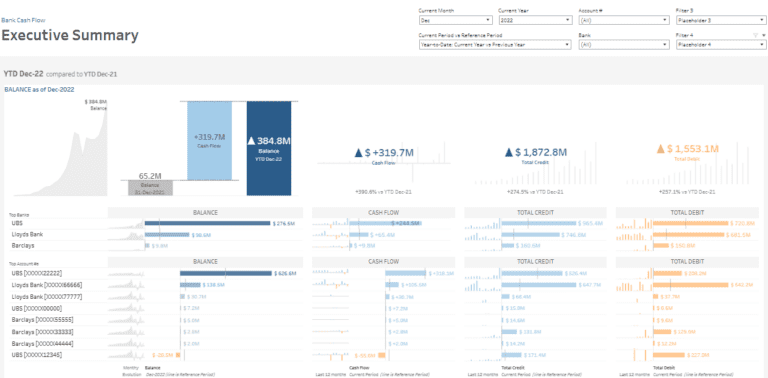Click account total credit bar labeled $ 647.7M

pyautogui.click(x=539, y=285)
